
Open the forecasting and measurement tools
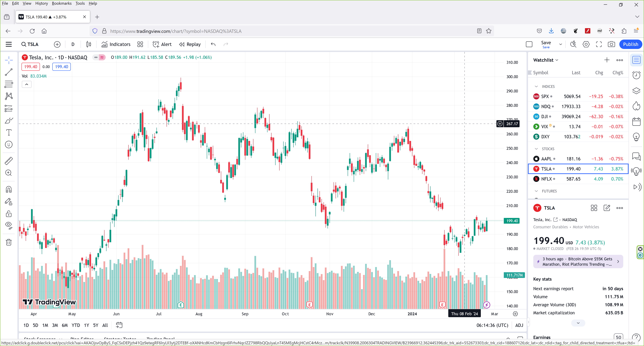(9, 108)
